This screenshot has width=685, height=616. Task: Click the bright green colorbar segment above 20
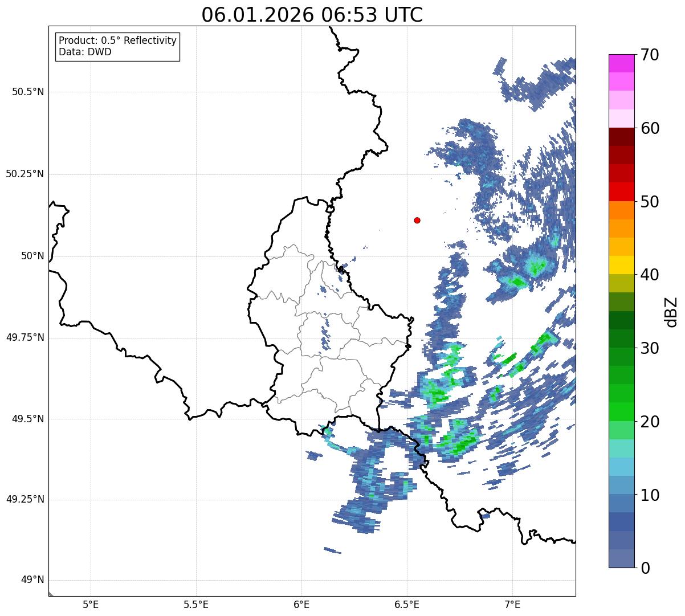(x=621, y=412)
